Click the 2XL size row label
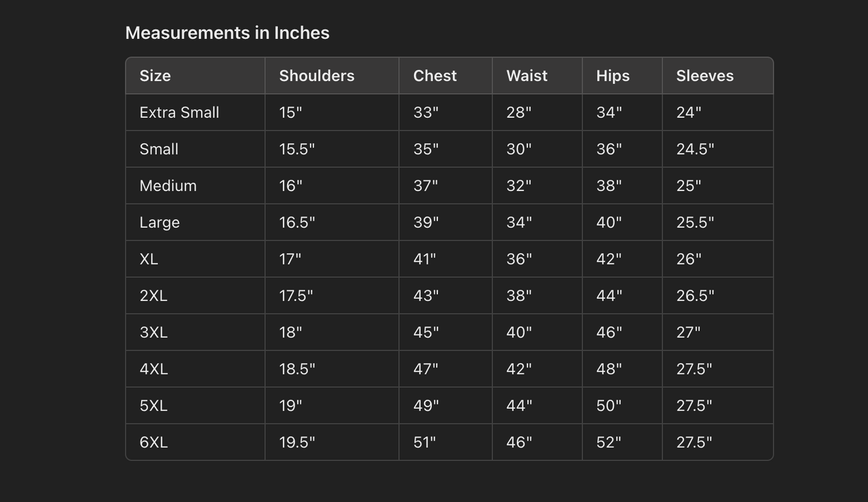The width and height of the screenshot is (868, 502). 153,295
